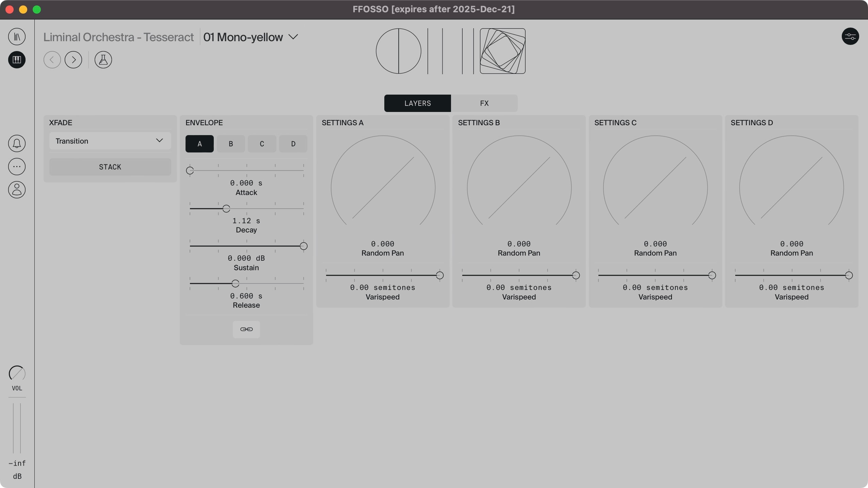
Task: Click the flask experiment icon
Action: point(102,60)
